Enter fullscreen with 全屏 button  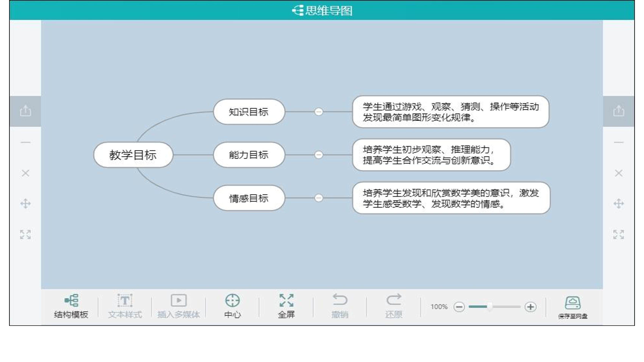(286, 306)
